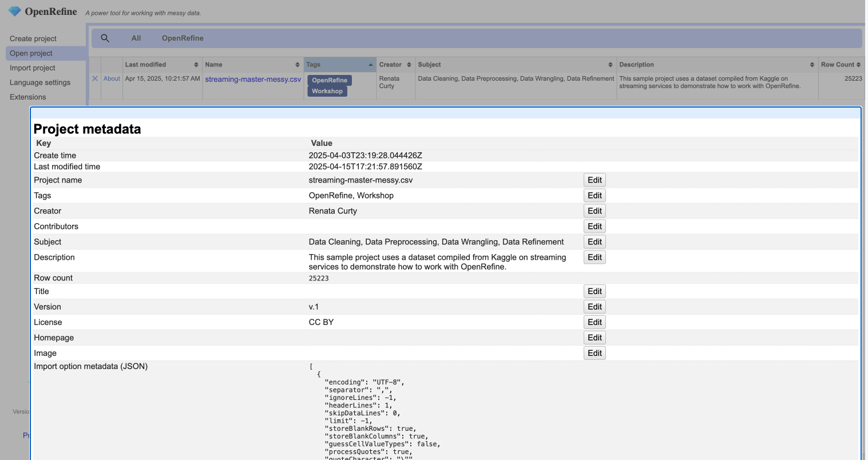Sort by Description column arrows
This screenshot has height=460, width=868.
(x=812, y=65)
